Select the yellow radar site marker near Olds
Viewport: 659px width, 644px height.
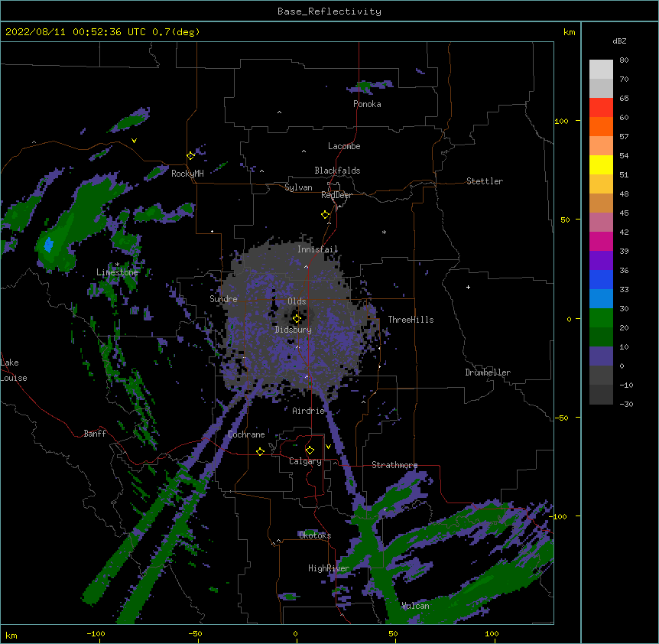pos(297,319)
